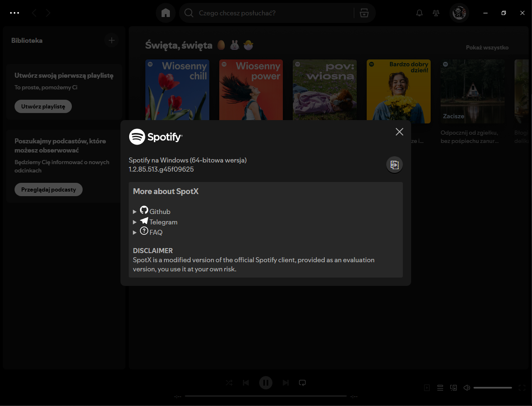Copy version info with the copy icon
Viewport: 532px width, 406px height.
coord(395,165)
